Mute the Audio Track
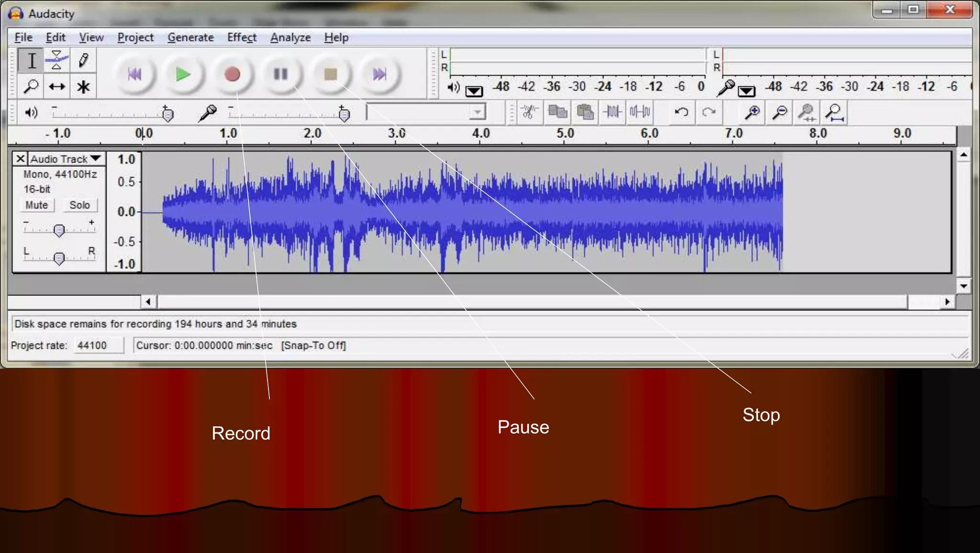The height and width of the screenshot is (553, 980). point(37,205)
